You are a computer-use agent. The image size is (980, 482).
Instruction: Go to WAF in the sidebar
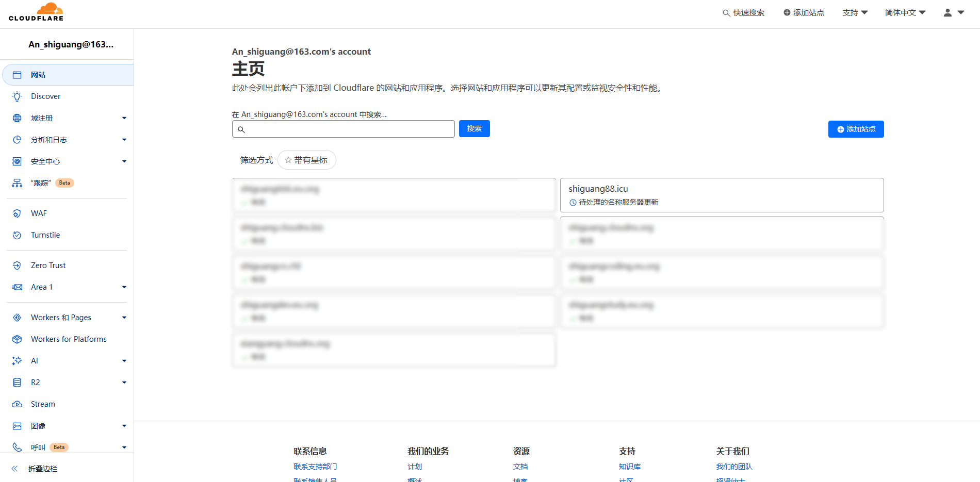(68, 213)
